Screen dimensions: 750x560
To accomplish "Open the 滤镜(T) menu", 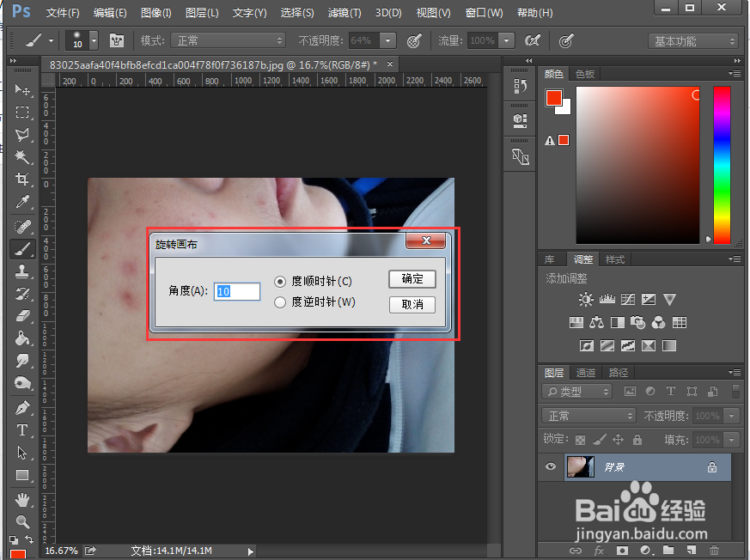I will (x=345, y=13).
